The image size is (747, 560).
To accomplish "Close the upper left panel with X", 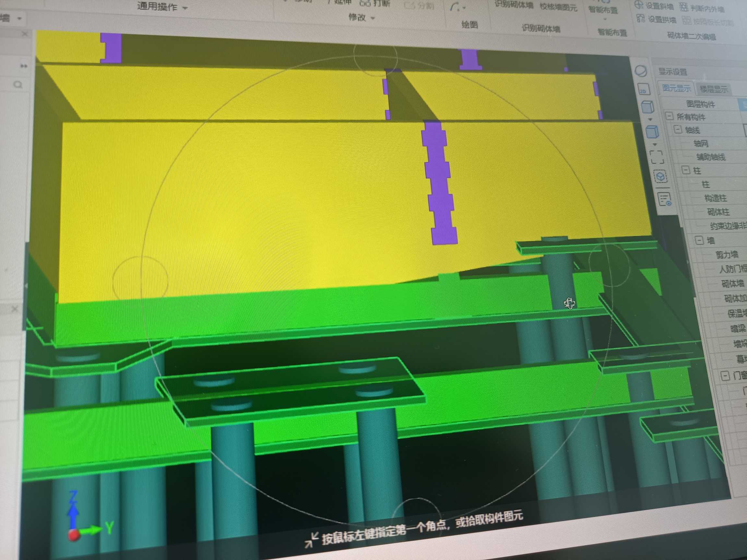I will (25, 34).
